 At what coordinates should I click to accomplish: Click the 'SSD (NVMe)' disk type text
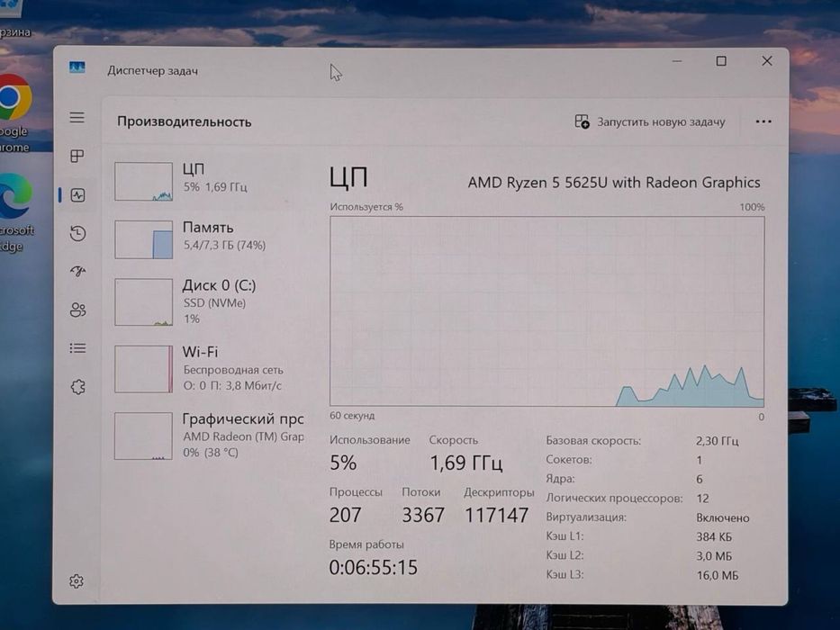[215, 303]
